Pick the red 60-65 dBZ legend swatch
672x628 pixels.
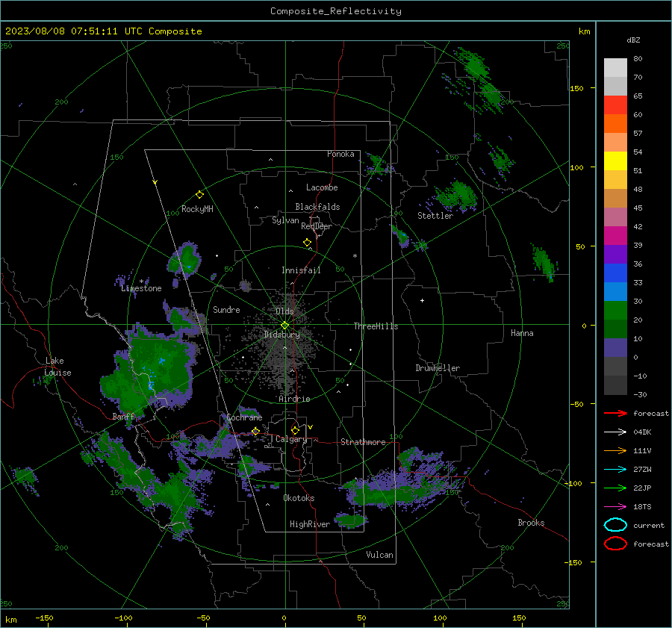tap(615, 105)
